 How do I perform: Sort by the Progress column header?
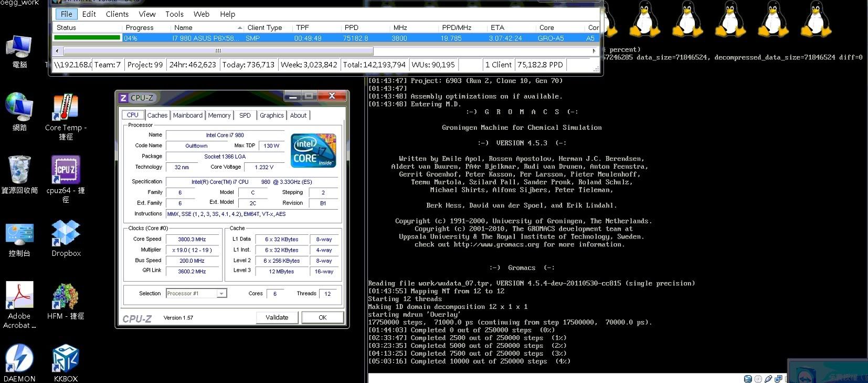point(146,27)
